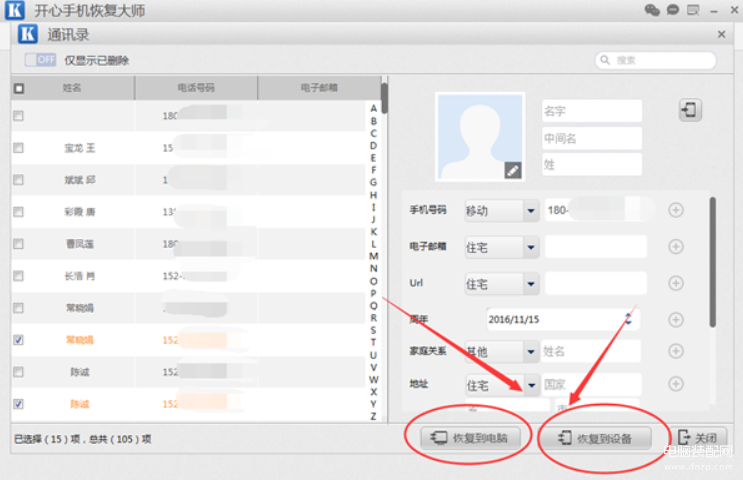This screenshot has width=743, height=480.
Task: Sort by the 电话号码 column header
Action: tap(196, 88)
